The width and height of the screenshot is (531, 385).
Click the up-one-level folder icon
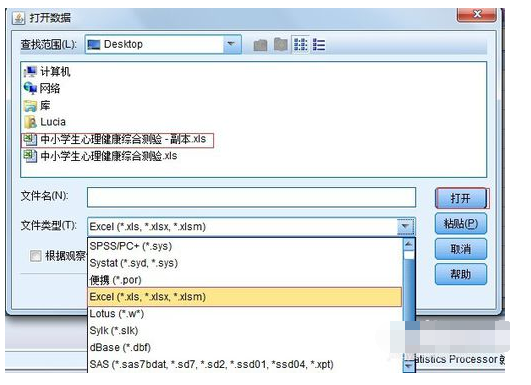[260, 45]
